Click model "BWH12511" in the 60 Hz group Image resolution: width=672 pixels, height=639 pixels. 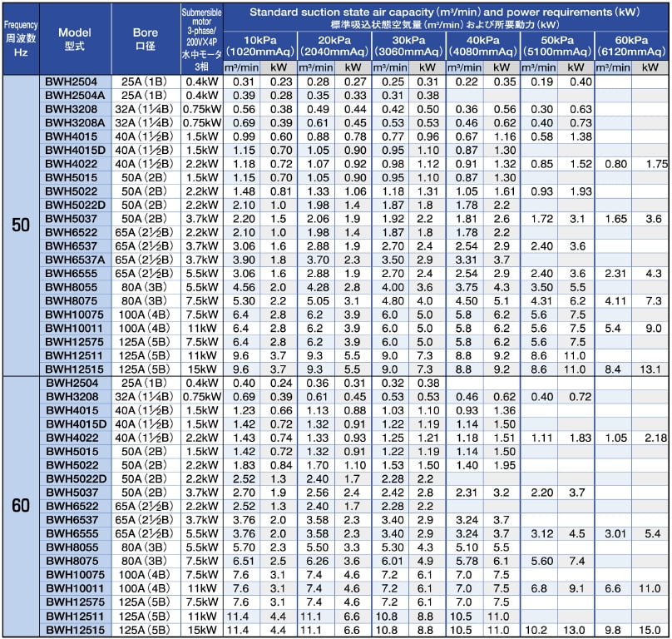pos(75,617)
